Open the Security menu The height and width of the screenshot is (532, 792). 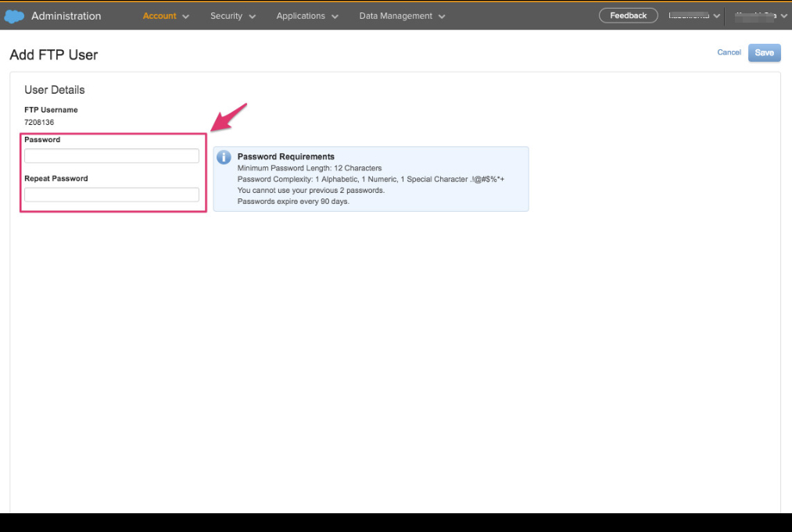pos(226,16)
